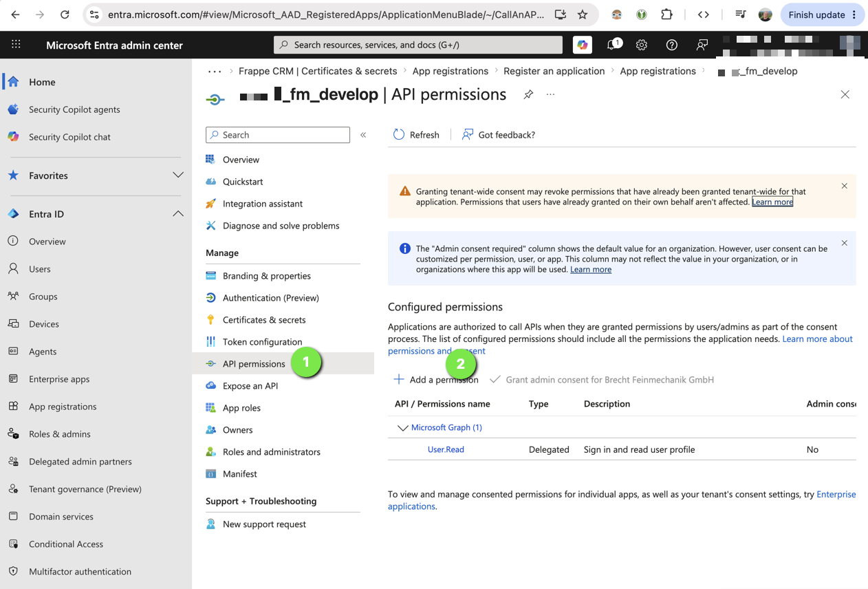Click into the resource menu Search box

pyautogui.click(x=278, y=135)
